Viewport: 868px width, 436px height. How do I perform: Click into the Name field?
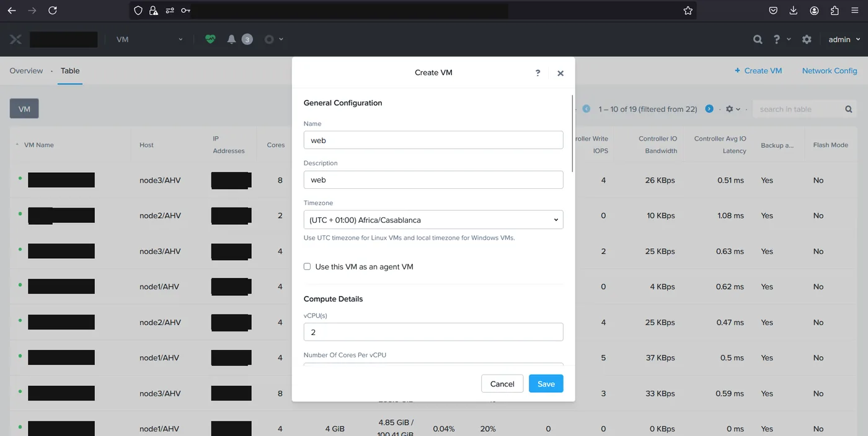[x=433, y=140]
